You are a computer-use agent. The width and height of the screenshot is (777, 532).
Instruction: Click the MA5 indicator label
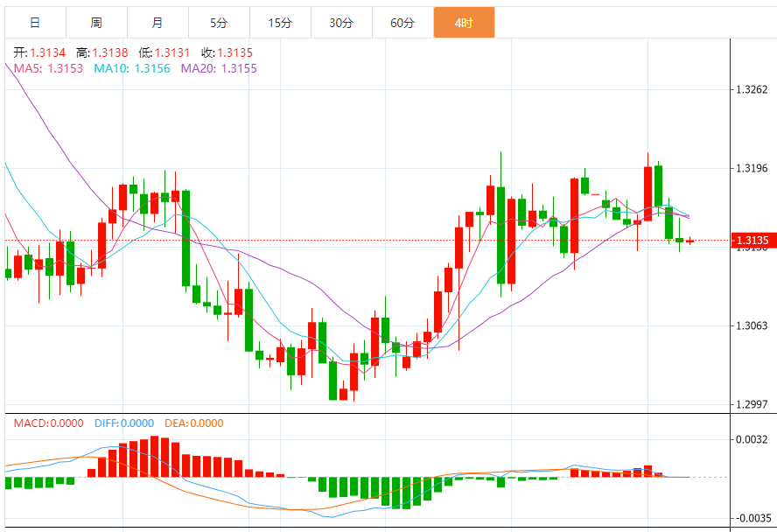click(47, 67)
